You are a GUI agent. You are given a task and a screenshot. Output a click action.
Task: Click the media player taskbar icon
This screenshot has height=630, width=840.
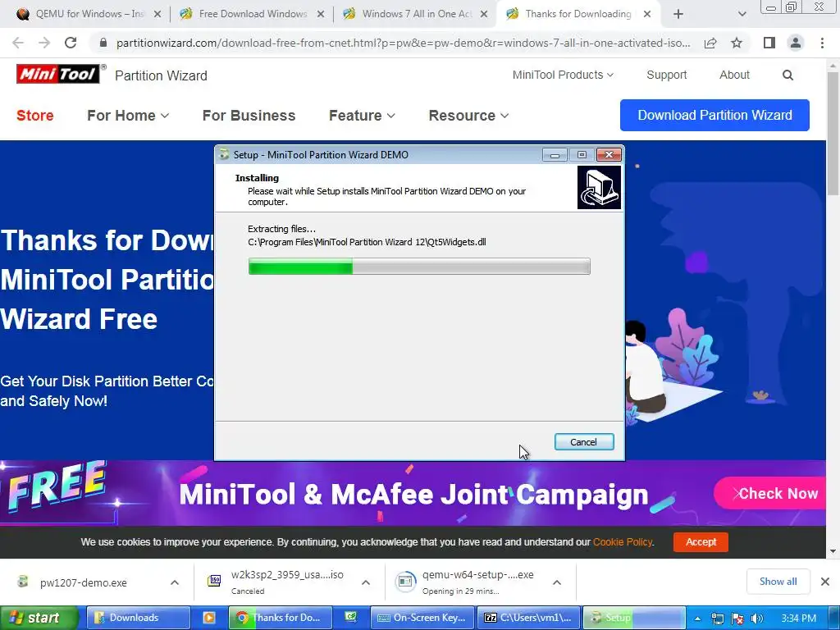coord(209,618)
